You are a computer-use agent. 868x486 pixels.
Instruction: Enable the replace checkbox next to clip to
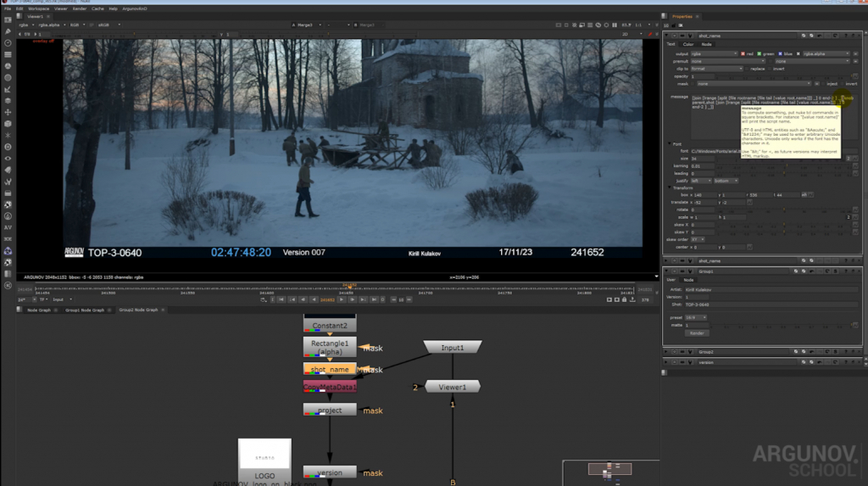[x=747, y=69]
